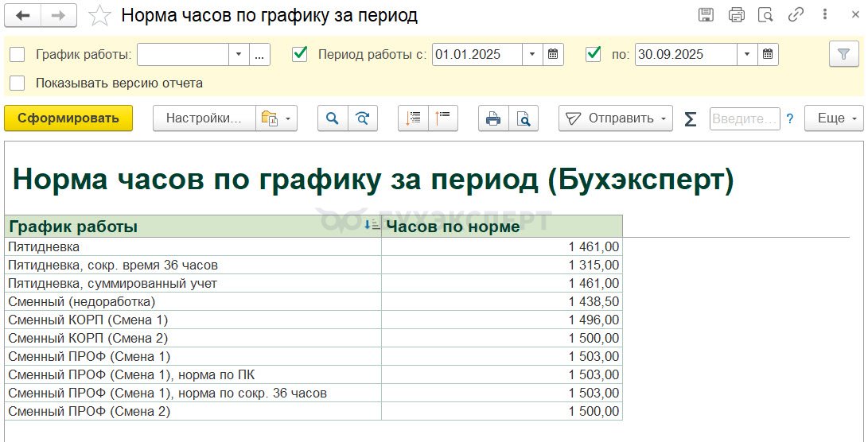
Task: Click the filter funnel button
Action: point(843,54)
